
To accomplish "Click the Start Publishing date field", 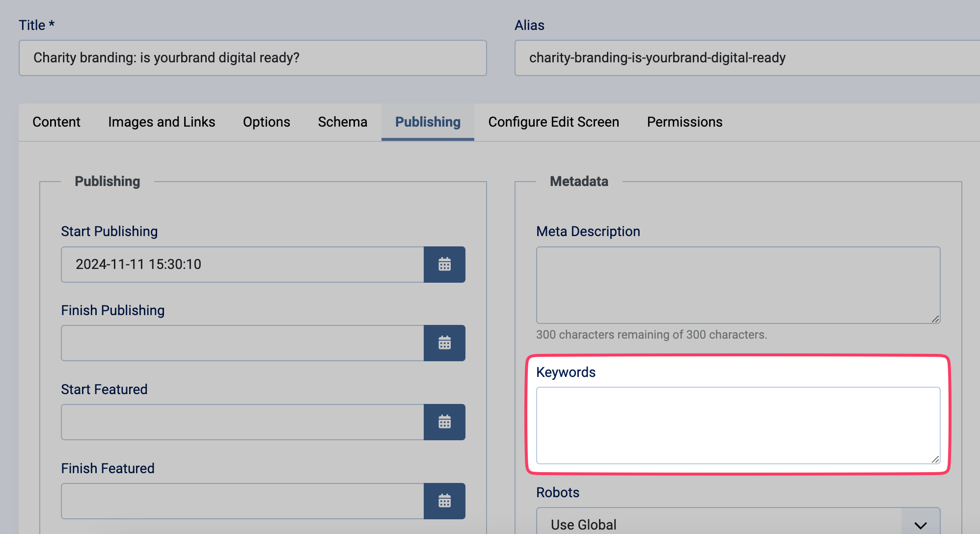I will coord(242,265).
